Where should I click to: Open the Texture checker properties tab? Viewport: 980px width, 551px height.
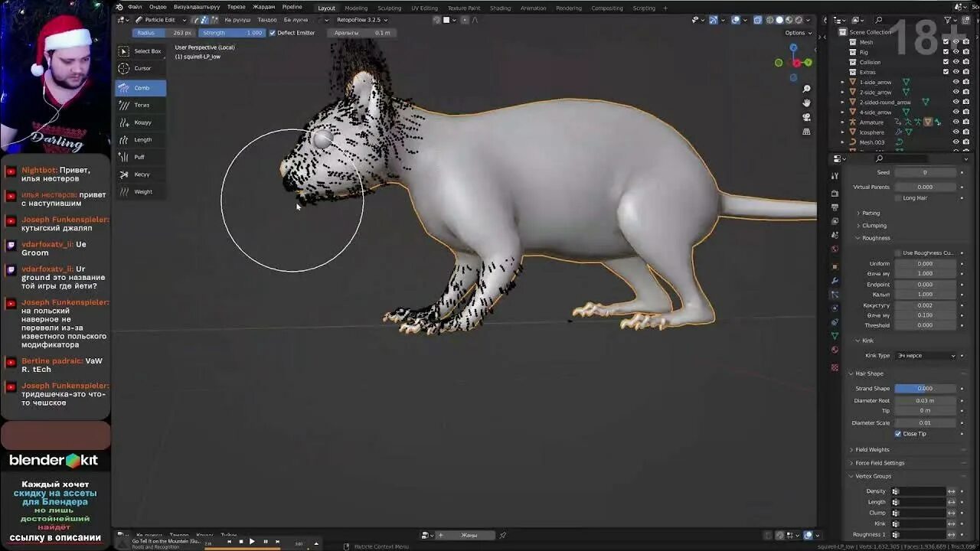(835, 367)
